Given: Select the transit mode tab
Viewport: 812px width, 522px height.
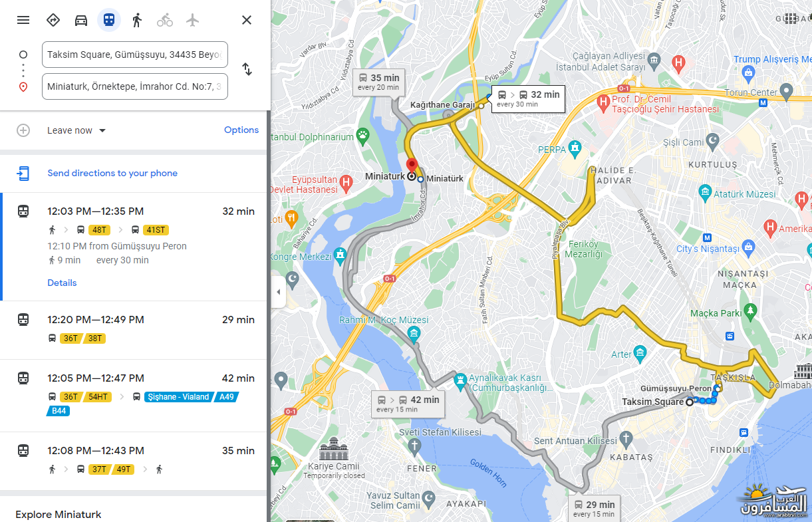Looking at the screenshot, I should pyautogui.click(x=109, y=20).
